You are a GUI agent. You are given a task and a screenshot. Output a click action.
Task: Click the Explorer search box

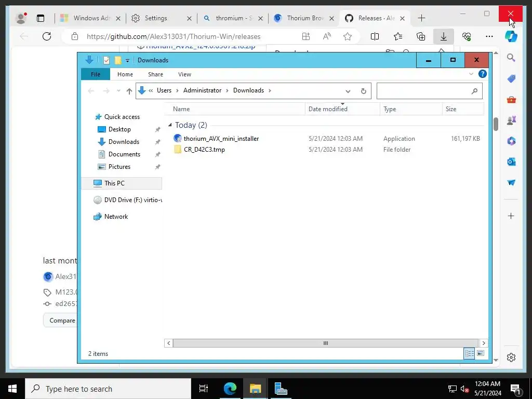[429, 91]
